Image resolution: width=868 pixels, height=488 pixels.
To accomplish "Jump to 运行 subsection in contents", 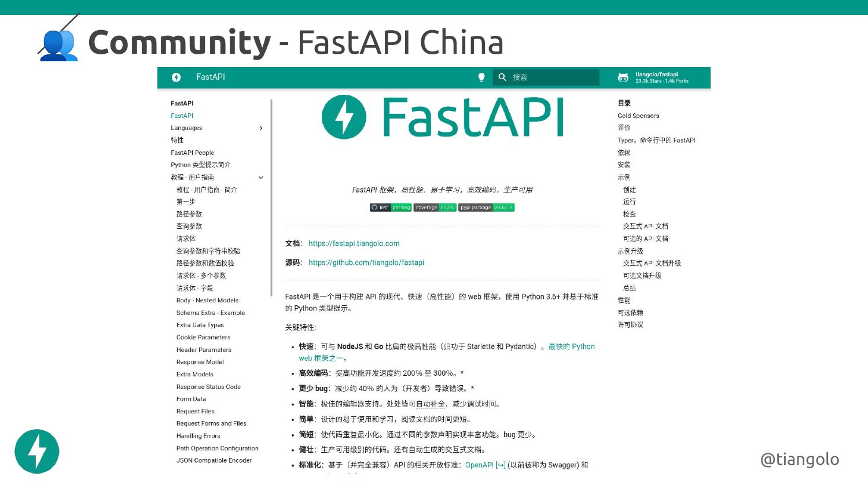I will 630,202.
